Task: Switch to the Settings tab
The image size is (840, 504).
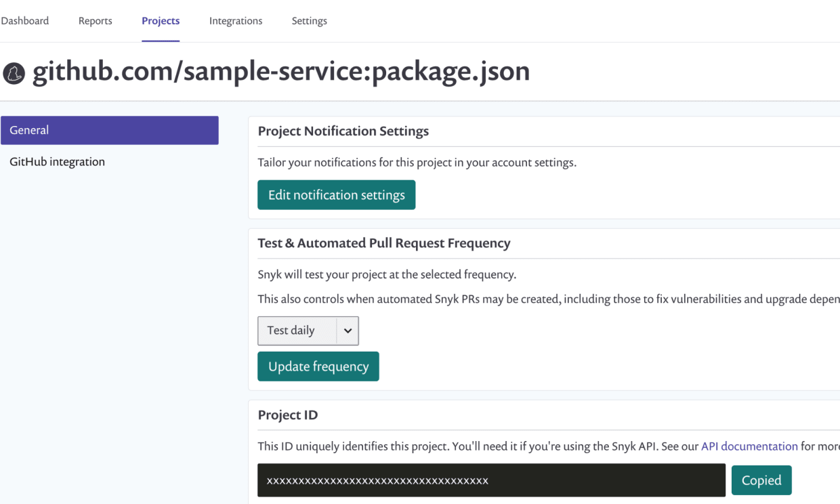Action: tap(310, 21)
